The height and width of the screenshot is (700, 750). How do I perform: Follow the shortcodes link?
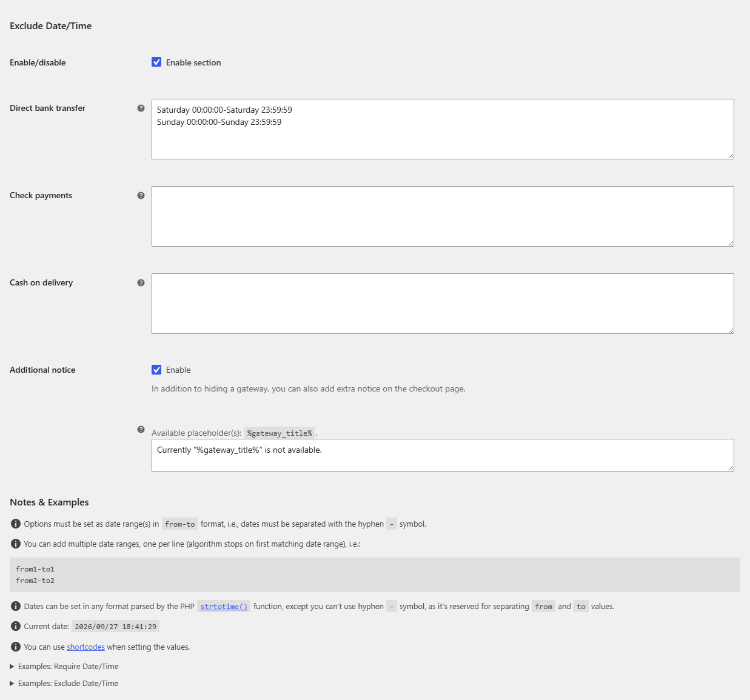pos(85,647)
